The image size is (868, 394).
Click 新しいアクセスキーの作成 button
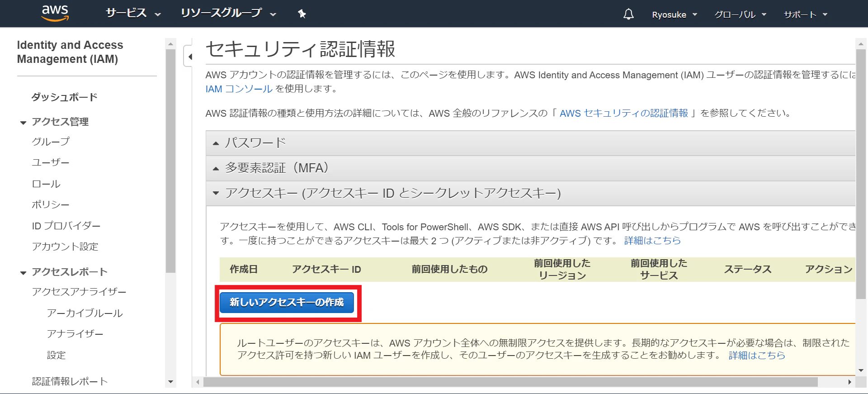287,302
